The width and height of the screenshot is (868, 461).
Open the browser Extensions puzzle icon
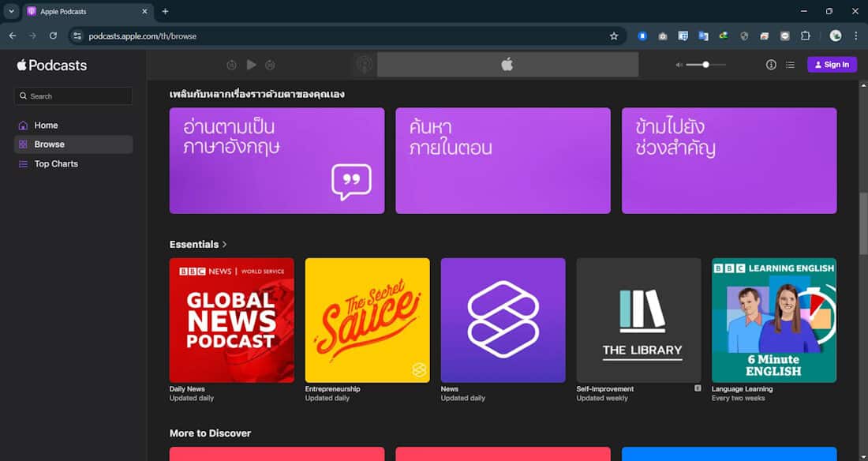pos(806,36)
